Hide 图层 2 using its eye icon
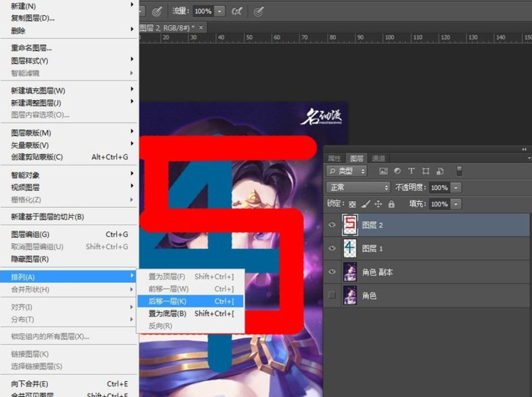 [x=331, y=225]
